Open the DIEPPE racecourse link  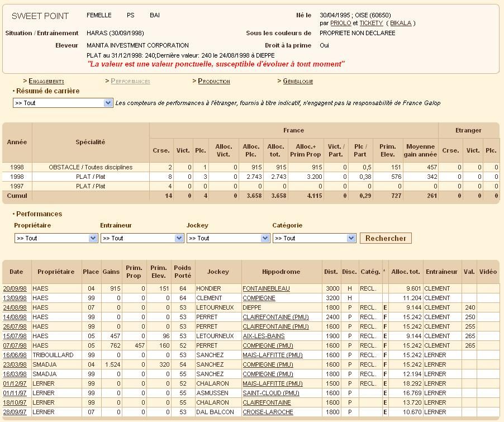(x=253, y=307)
